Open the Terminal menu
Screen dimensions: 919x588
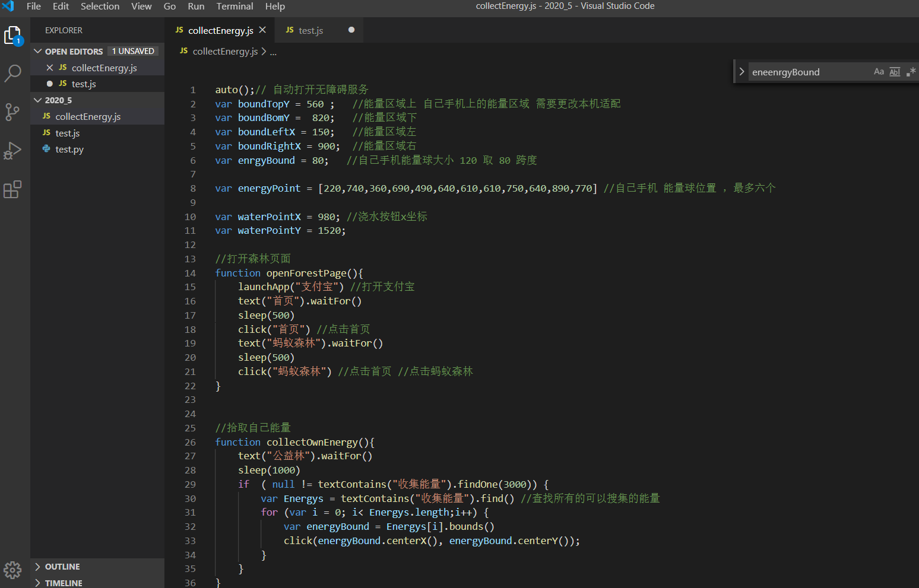click(234, 6)
